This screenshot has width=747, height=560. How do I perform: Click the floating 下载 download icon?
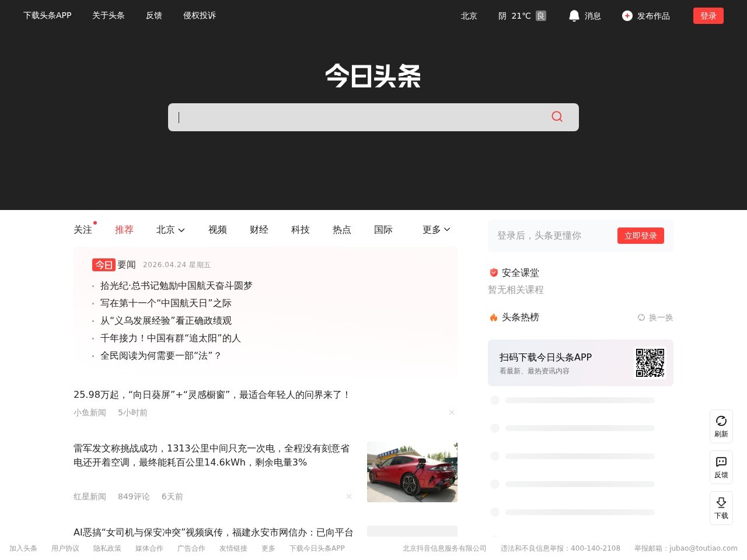click(721, 503)
